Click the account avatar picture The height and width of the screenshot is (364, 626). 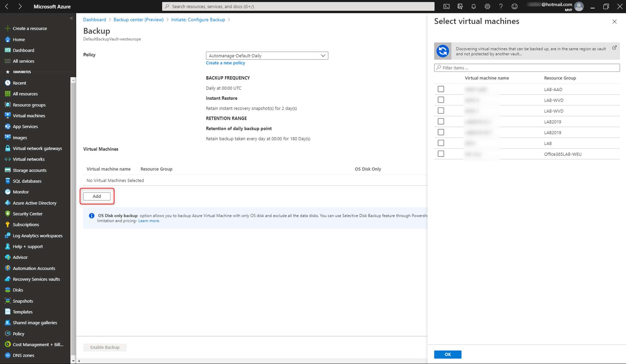click(579, 6)
